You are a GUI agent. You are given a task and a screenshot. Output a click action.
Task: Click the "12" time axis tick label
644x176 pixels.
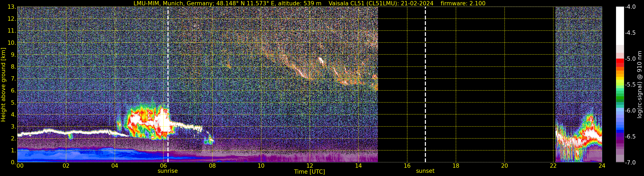click(310, 166)
